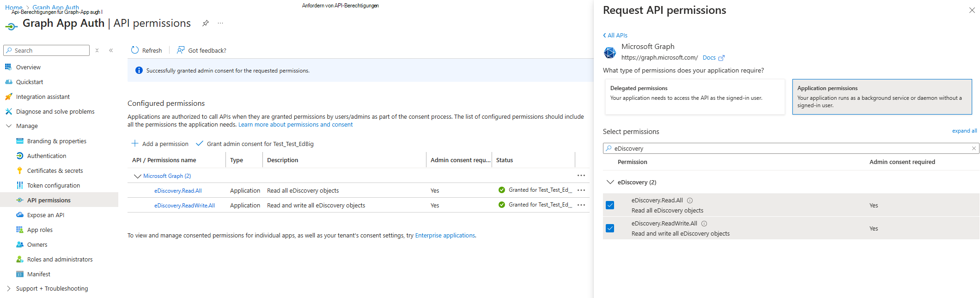
Task: Click the Got feedback person icon
Action: point(181,50)
